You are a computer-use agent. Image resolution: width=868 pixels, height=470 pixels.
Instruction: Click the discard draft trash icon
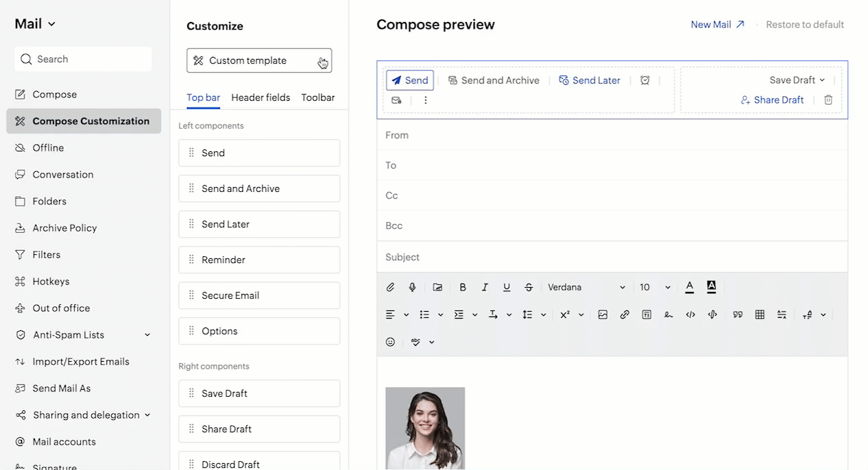point(828,100)
